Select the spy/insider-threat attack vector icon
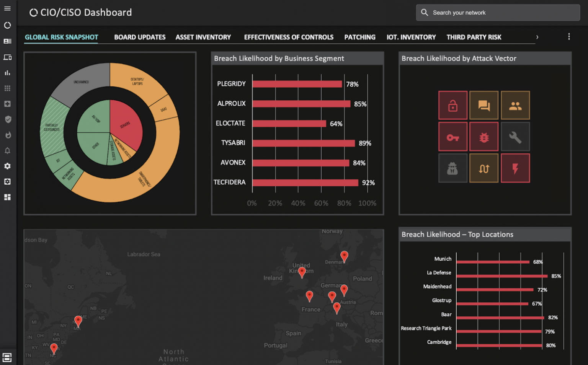This screenshot has height=365, width=588. (x=453, y=168)
